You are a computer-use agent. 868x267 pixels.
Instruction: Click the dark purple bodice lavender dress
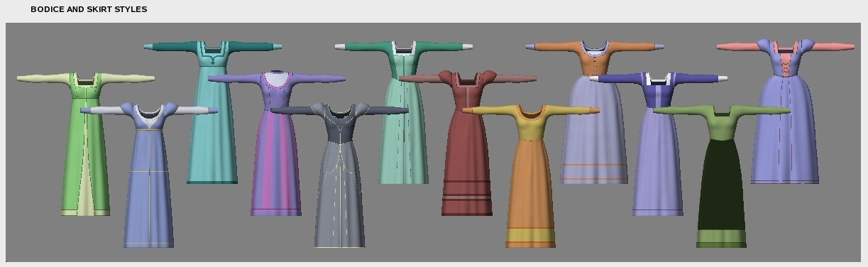pyautogui.click(x=658, y=143)
